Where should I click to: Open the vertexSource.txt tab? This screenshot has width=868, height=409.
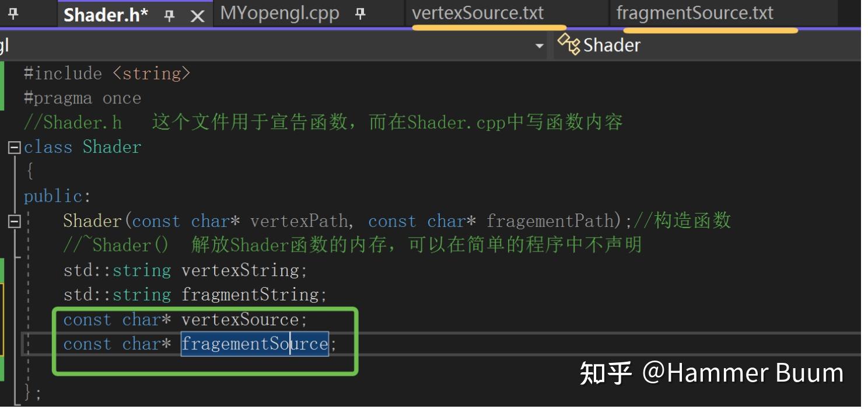pos(478,13)
